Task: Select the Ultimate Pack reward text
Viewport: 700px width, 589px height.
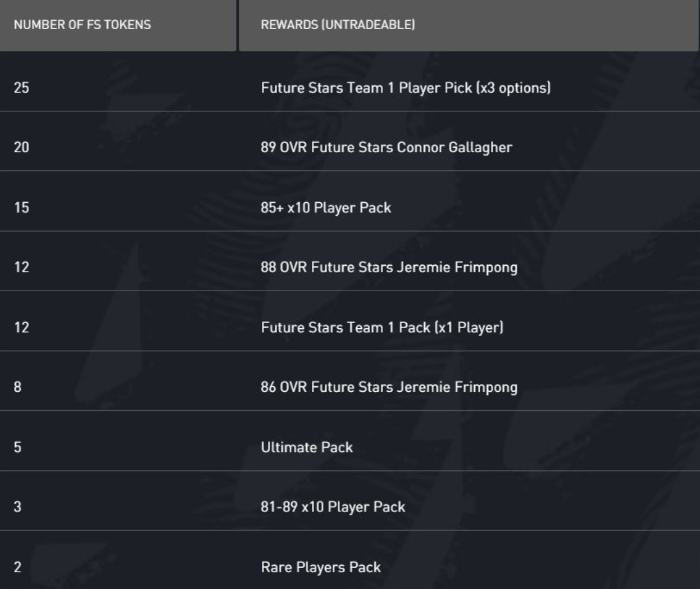Action: pos(307,447)
